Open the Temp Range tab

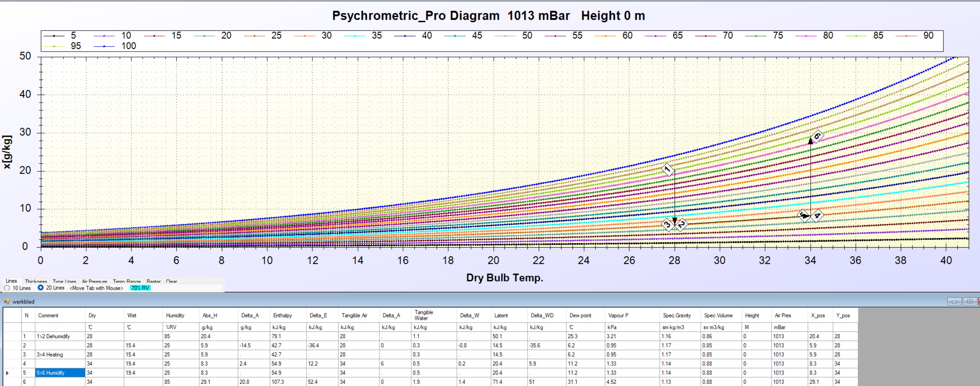(x=127, y=282)
